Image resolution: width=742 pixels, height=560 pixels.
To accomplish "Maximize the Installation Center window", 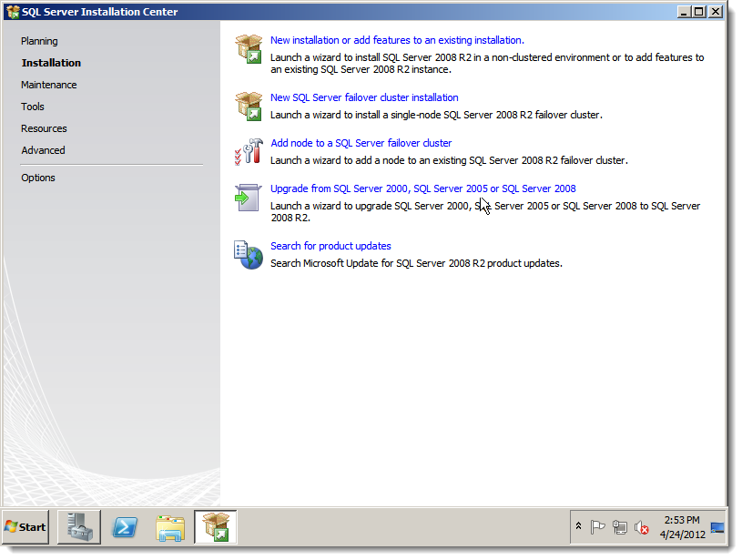I will coord(699,12).
